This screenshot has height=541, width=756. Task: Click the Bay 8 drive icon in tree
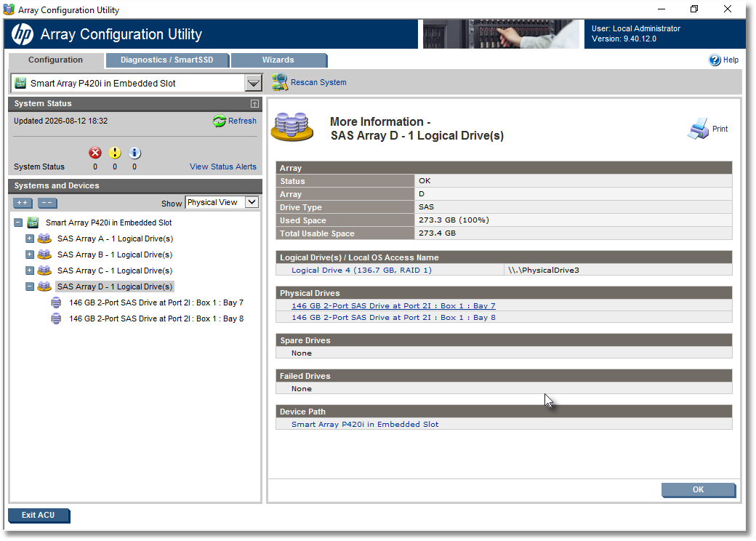(57, 318)
